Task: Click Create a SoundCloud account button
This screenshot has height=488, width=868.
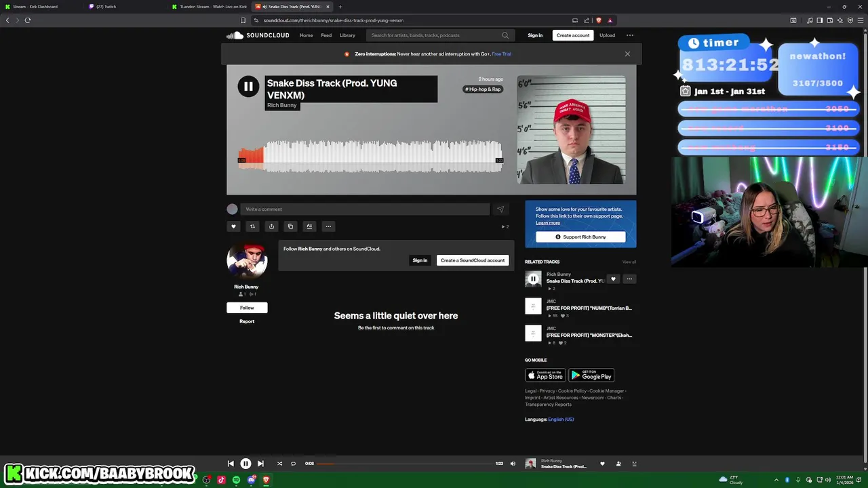Action: 473,260
